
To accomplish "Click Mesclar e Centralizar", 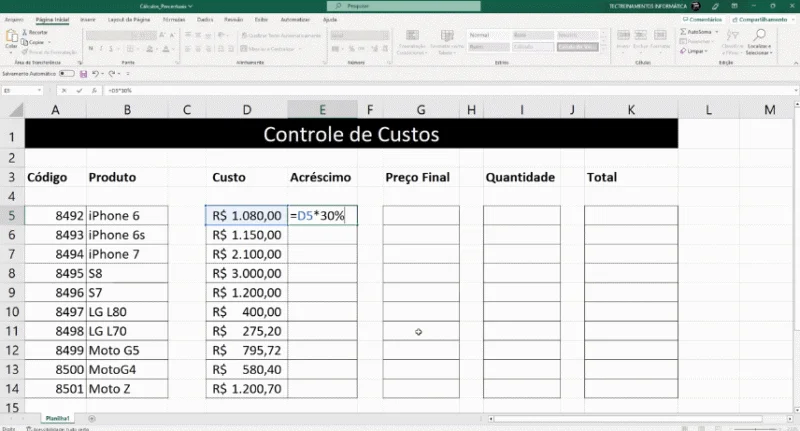I will click(268, 49).
